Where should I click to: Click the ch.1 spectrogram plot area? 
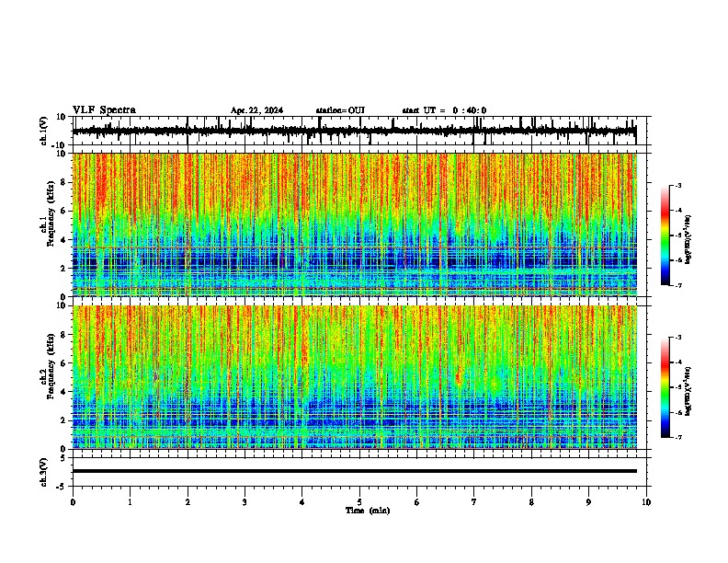[354, 224]
